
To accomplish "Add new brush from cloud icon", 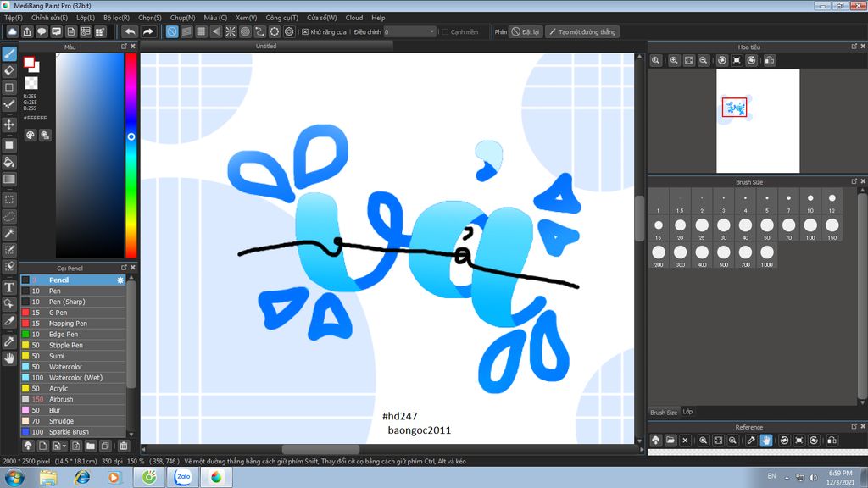I will [28, 446].
